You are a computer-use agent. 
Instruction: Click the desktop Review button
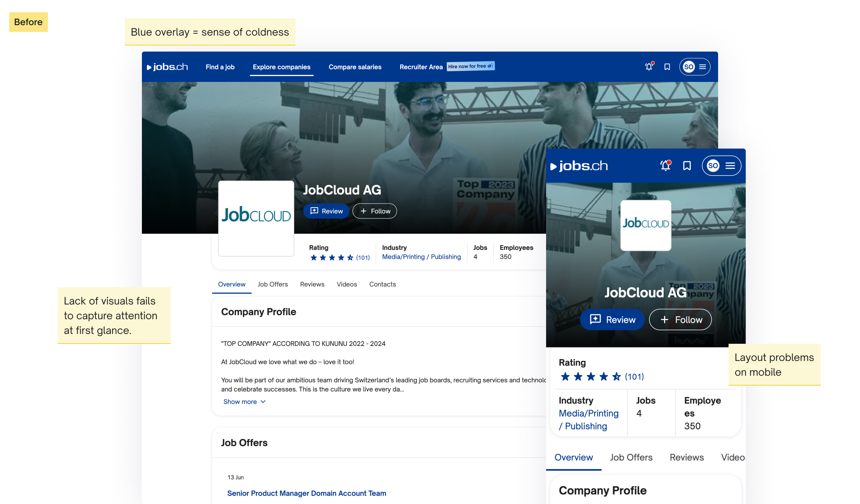click(326, 211)
